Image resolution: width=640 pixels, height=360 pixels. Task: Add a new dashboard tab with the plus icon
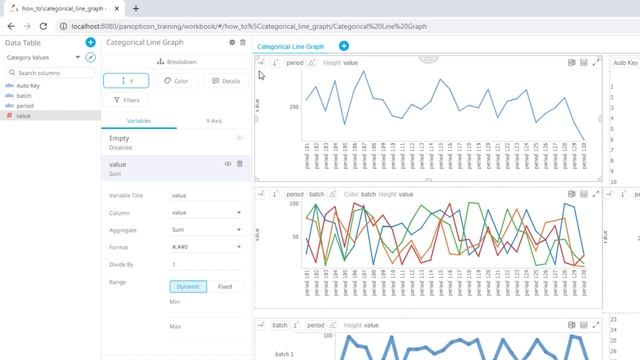click(x=344, y=46)
